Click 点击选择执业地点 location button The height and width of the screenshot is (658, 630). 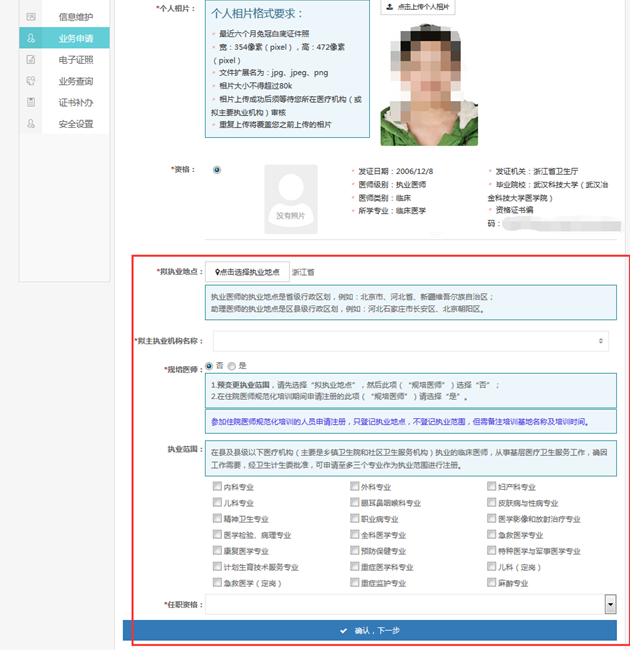point(247,271)
